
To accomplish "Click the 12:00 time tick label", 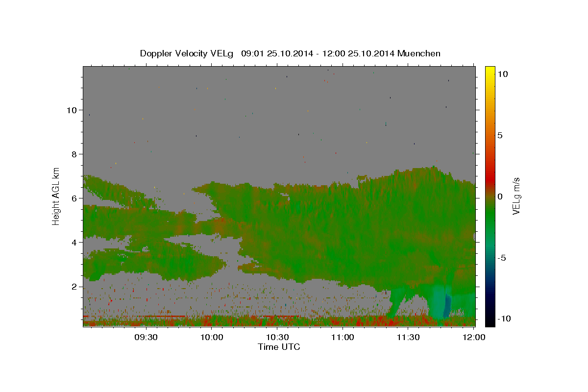I will tap(474, 337).
